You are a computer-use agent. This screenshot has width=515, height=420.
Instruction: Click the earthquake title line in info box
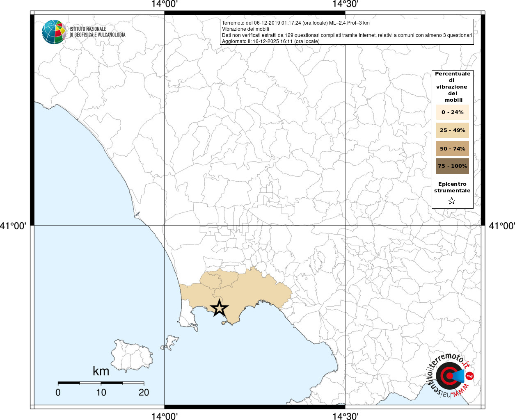click(296, 23)
